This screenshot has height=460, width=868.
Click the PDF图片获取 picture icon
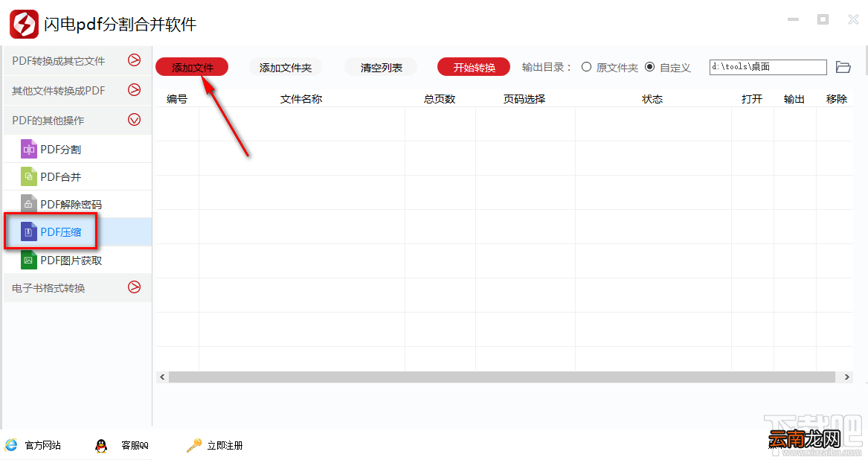click(29, 260)
